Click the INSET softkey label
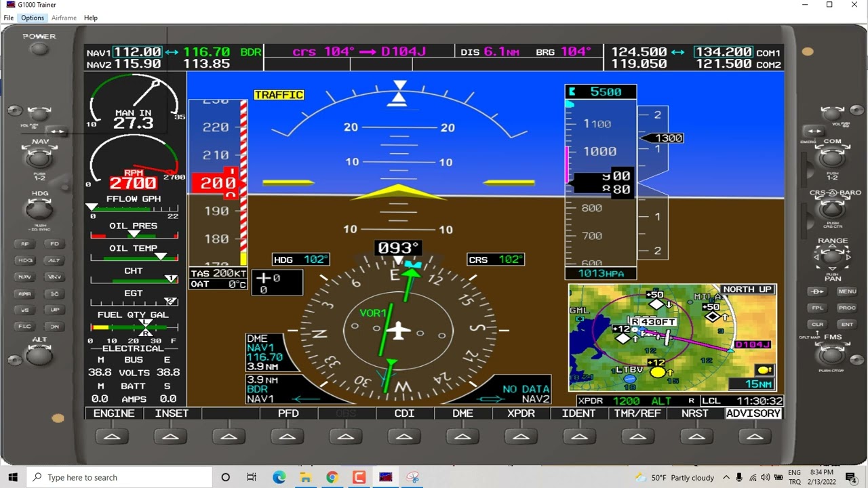Screen dimensions: 868x488 pyautogui.click(x=172, y=413)
